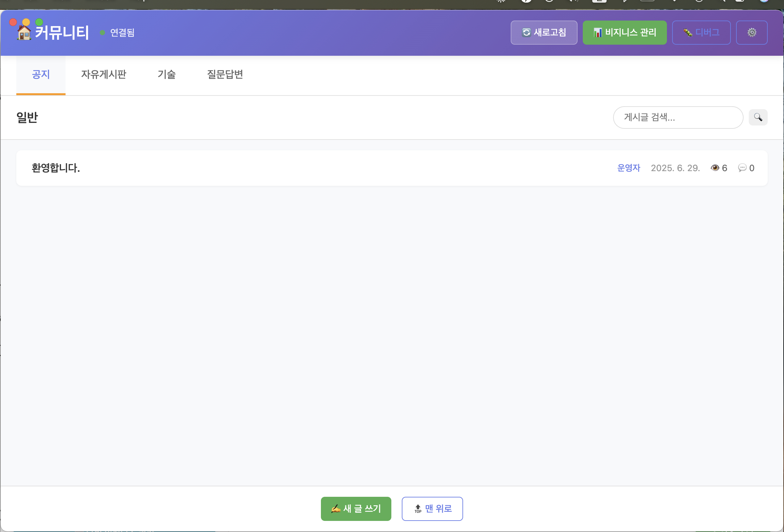Click the bug icon in 디버그

click(687, 33)
